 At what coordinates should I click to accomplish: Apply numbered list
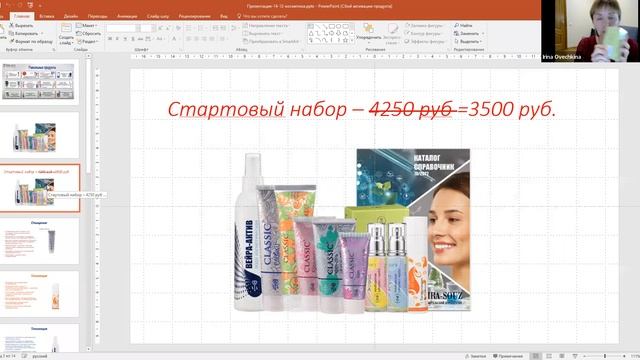201,28
